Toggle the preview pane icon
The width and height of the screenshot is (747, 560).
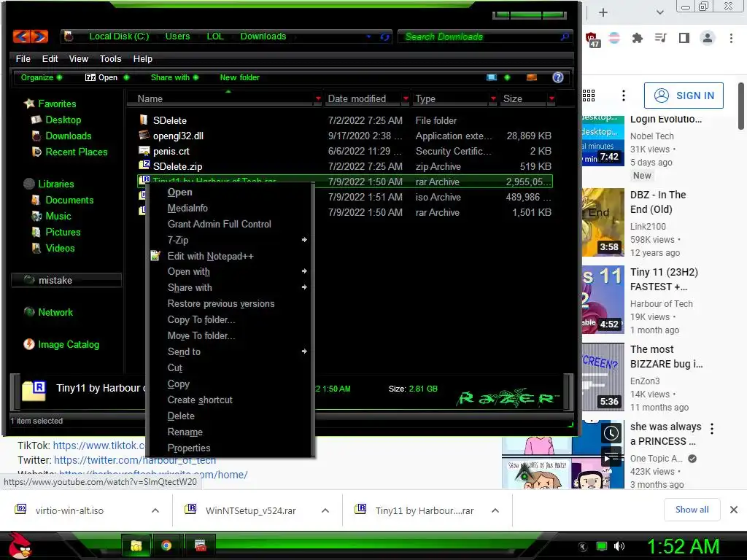(532, 77)
